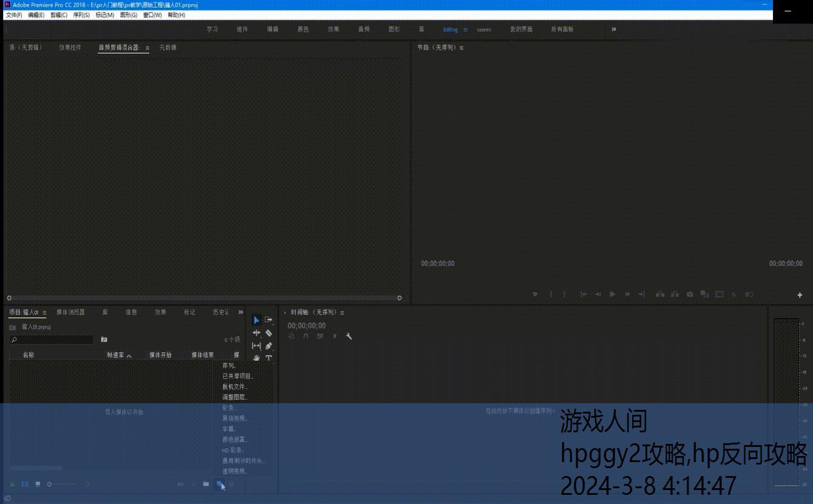Select the Track Select Forward tool

[268, 320]
